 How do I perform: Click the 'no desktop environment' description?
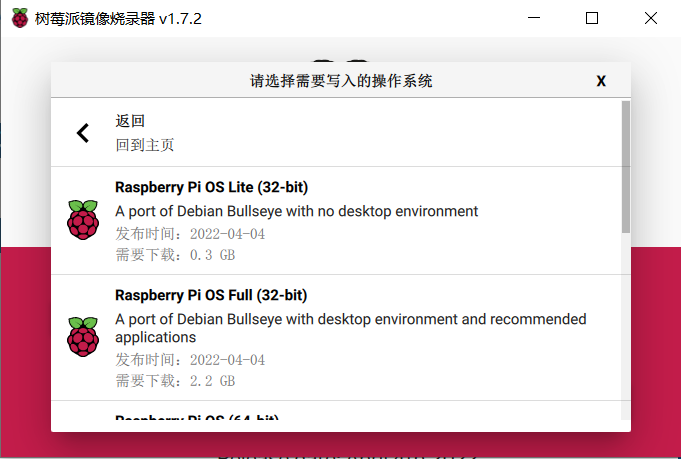297,211
